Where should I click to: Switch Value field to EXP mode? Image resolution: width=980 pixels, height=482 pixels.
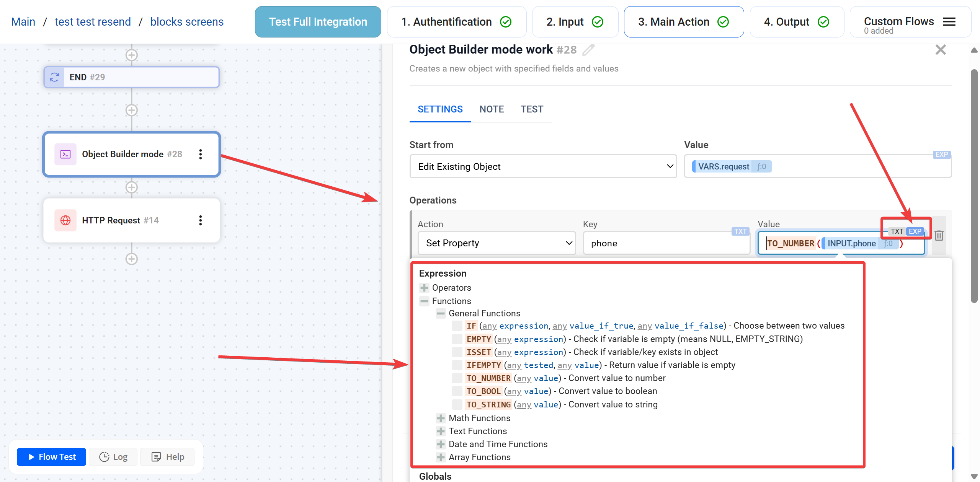coord(915,231)
